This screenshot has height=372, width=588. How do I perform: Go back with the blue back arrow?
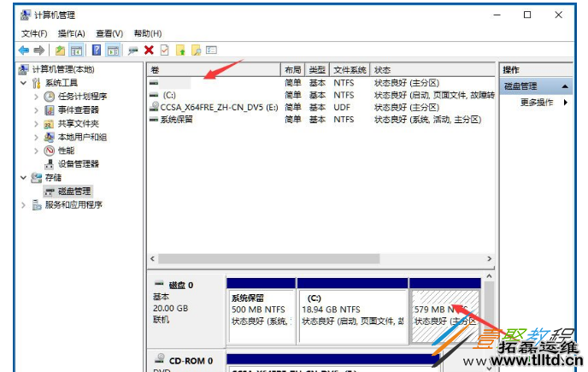tap(24, 50)
